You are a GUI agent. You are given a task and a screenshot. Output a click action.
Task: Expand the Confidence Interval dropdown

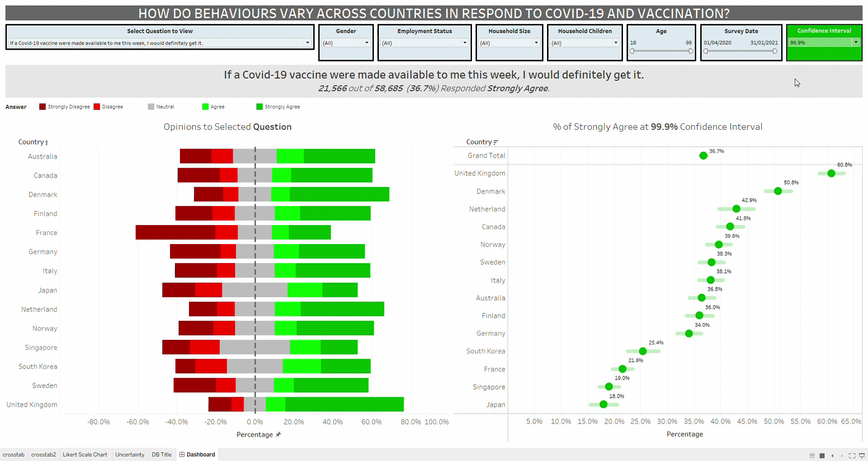pos(856,42)
